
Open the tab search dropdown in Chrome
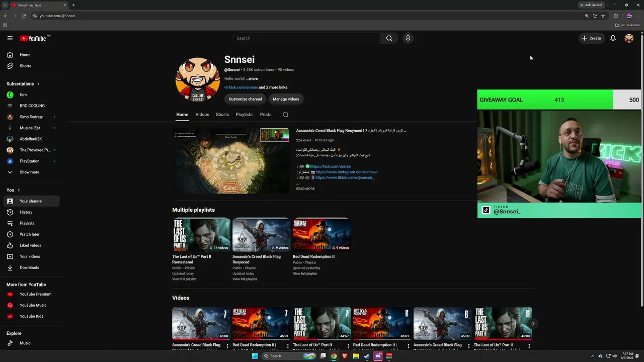5,5
